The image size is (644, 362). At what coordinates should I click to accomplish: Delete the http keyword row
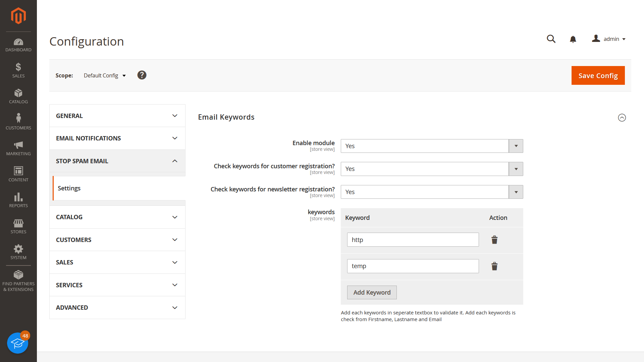pyautogui.click(x=494, y=240)
